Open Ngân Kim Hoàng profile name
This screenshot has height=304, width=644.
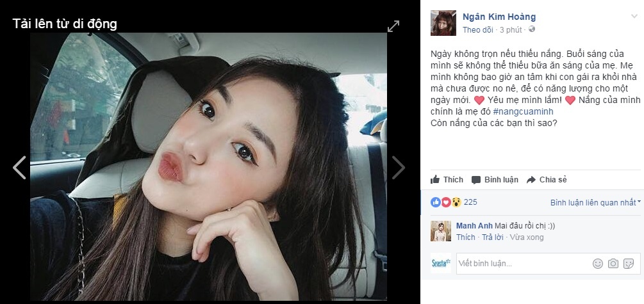coord(499,17)
